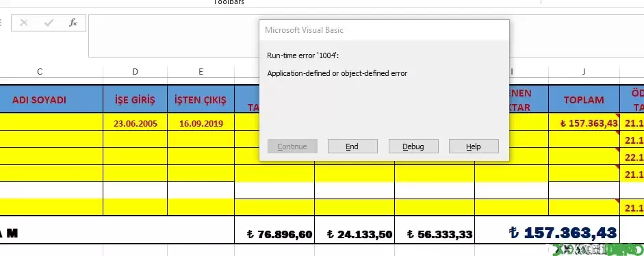Click the Microsoft Visual Basic dialog title
This screenshot has height=256, width=644.
(304, 30)
